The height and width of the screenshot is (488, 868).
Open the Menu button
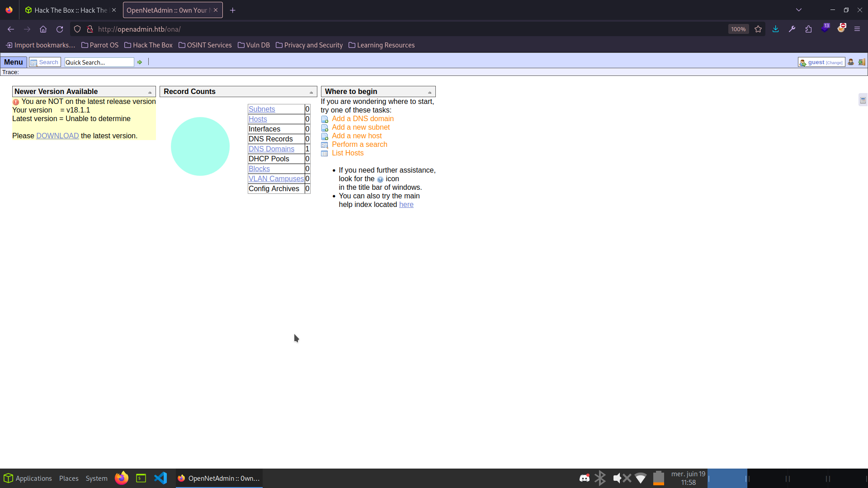[x=14, y=62]
